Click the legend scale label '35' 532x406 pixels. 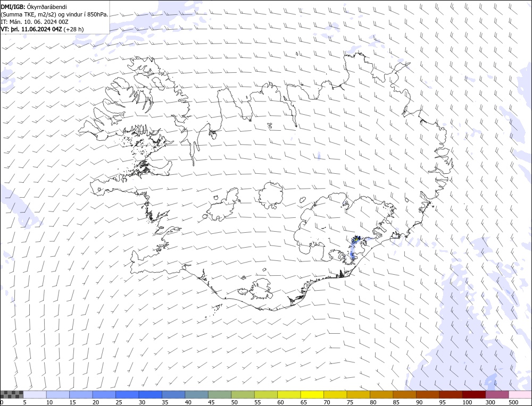pyautogui.click(x=165, y=402)
